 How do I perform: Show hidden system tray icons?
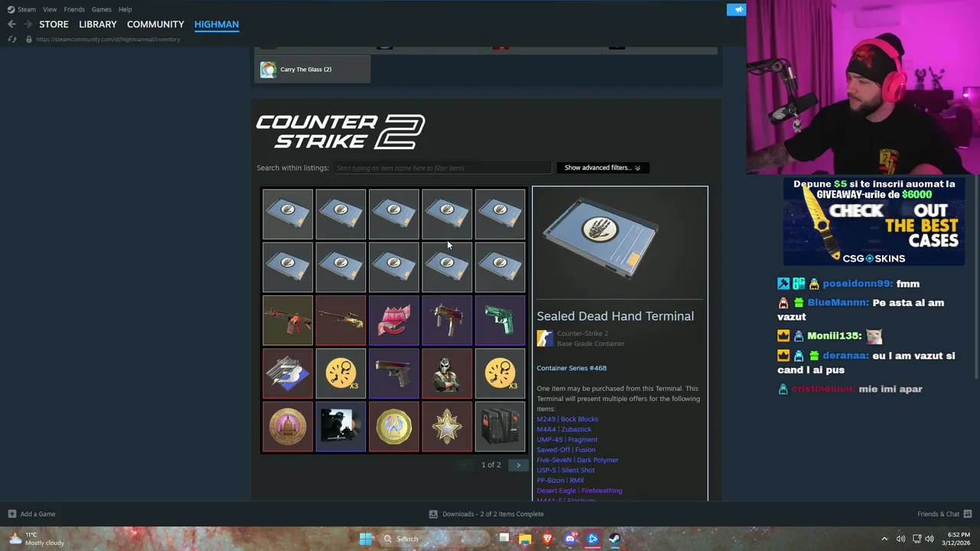pos(884,539)
